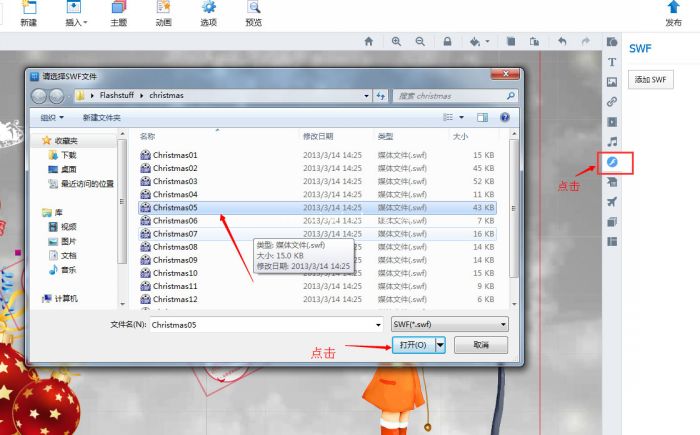Expand the arrow beside 打开 button
This screenshot has width=700, height=435.
tap(440, 345)
